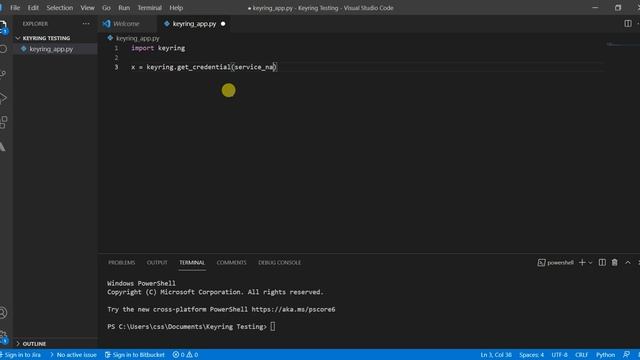Click line number 2 in gutter
The width and height of the screenshot is (640, 360).
116,58
